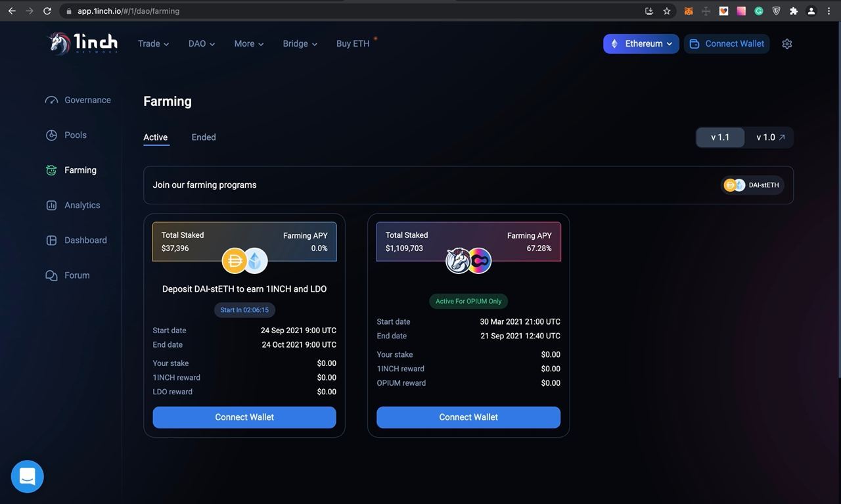
Task: Open the settings gear icon
Action: (x=787, y=43)
